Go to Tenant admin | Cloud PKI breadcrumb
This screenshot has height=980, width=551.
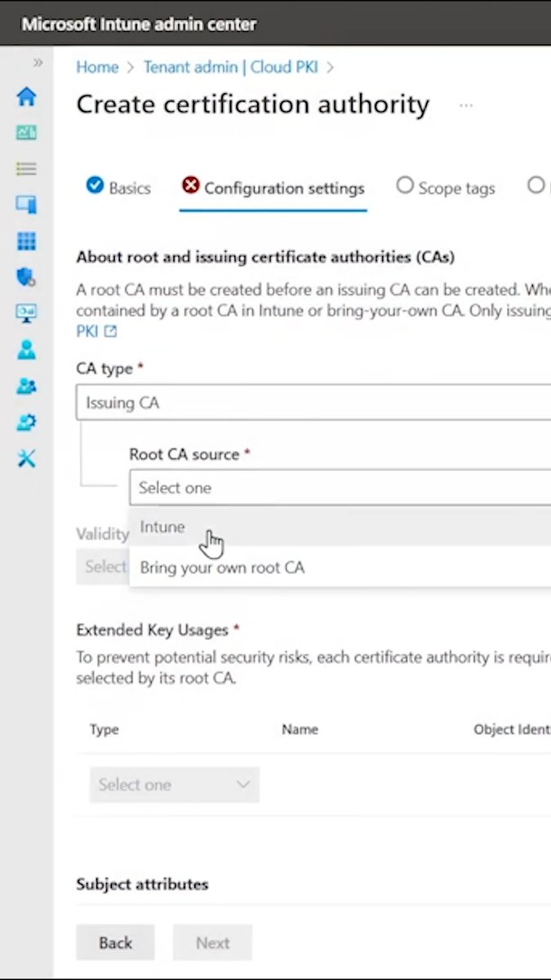point(231,67)
